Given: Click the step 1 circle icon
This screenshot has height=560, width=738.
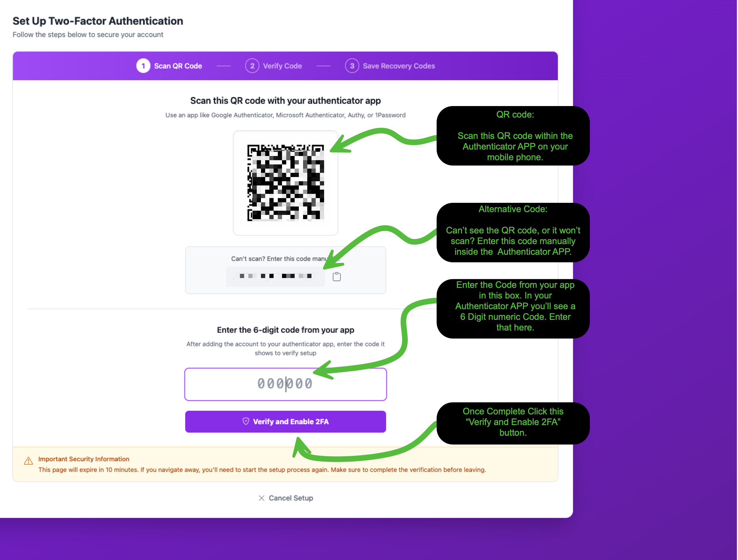Looking at the screenshot, I should click(143, 66).
